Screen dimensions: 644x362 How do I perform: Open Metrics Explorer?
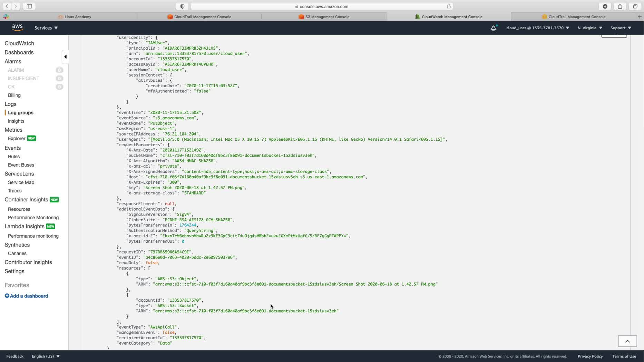point(17,139)
